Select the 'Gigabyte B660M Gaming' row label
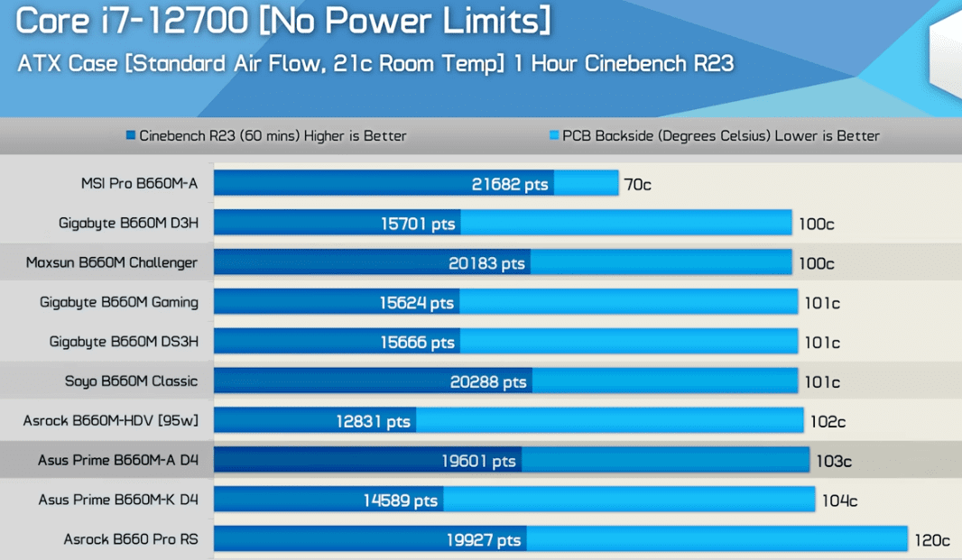 119,302
